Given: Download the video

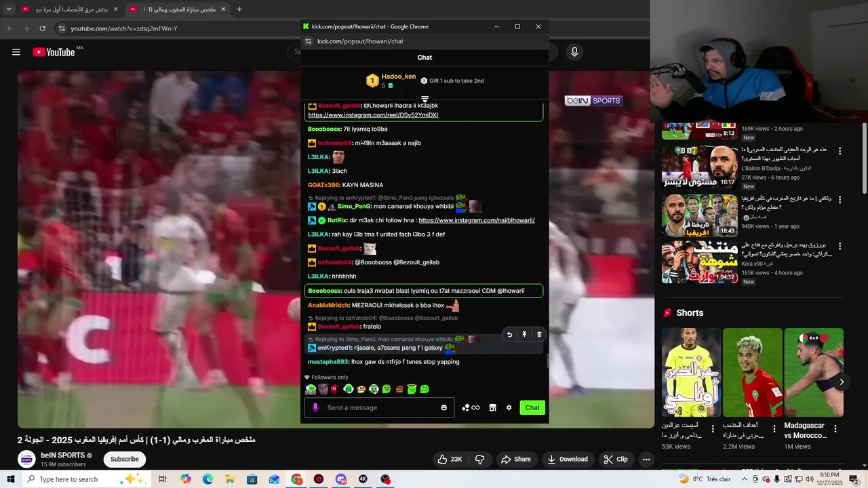Looking at the screenshot, I should click(x=567, y=459).
